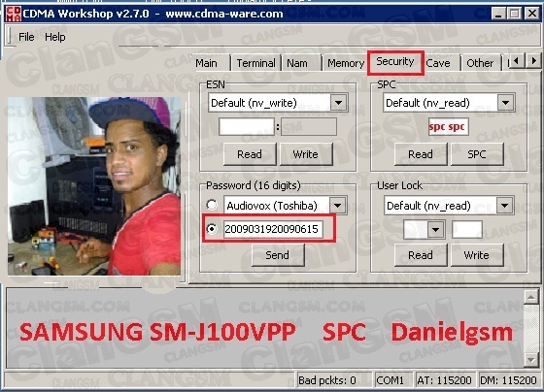Screen dimensions: 544x392
Task: Minimize the CDMA Workshop window
Action: click(498, 14)
